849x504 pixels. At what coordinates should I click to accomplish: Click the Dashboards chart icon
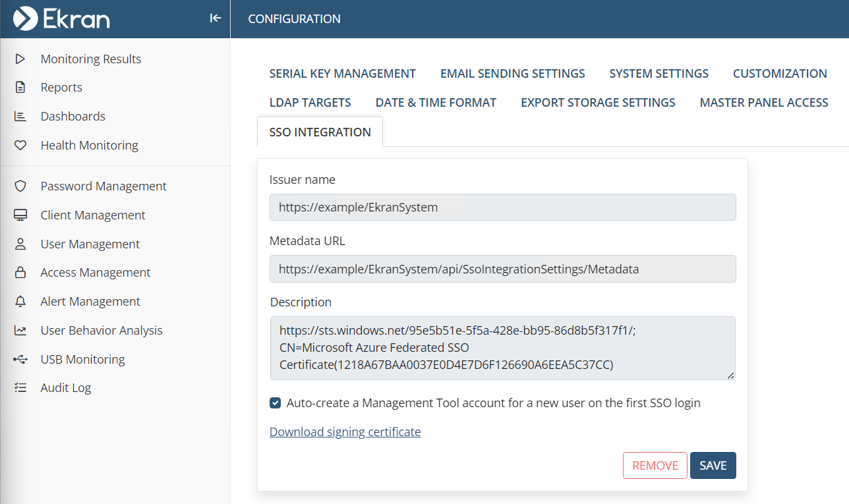[x=20, y=117]
